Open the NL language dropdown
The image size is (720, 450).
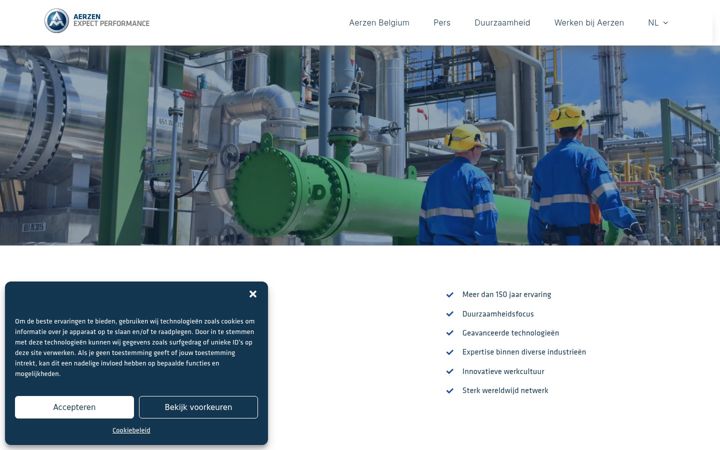click(658, 22)
